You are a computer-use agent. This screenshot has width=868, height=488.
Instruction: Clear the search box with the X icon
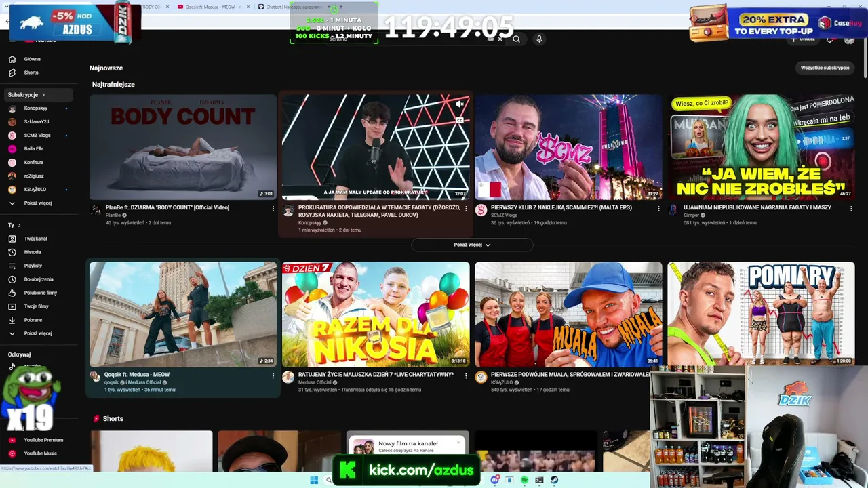(x=500, y=39)
